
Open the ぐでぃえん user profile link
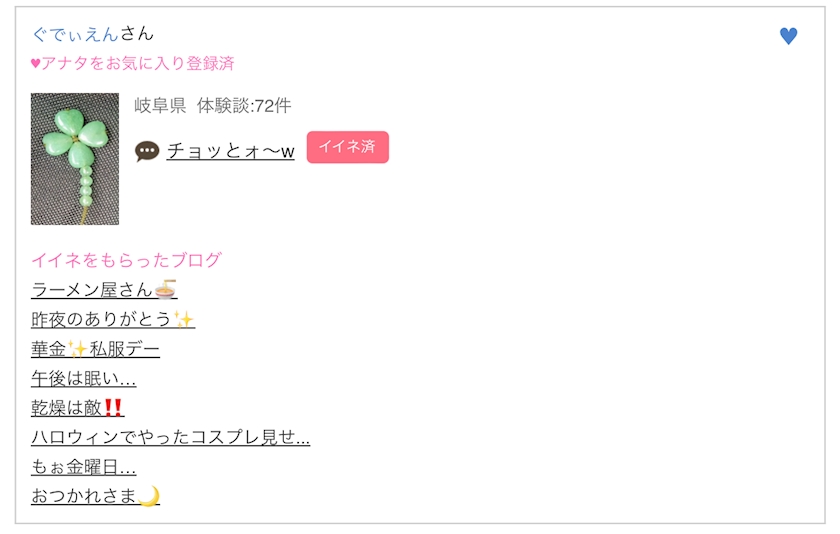(75, 35)
